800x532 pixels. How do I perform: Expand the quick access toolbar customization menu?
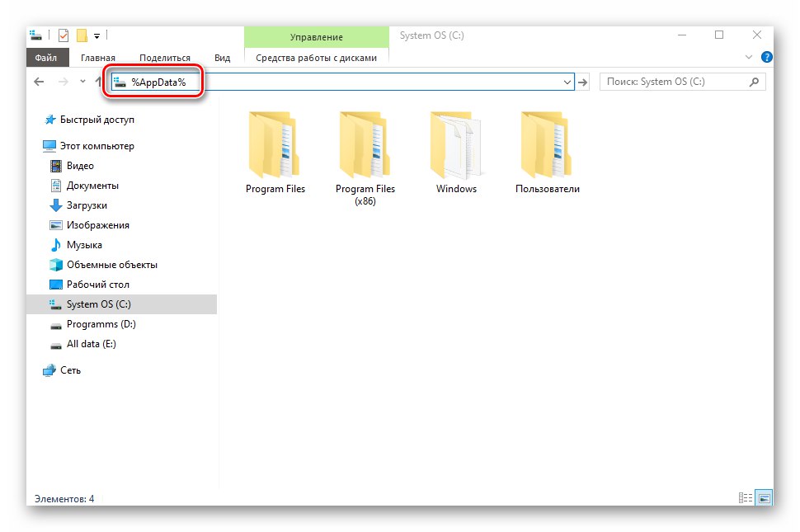[97, 35]
